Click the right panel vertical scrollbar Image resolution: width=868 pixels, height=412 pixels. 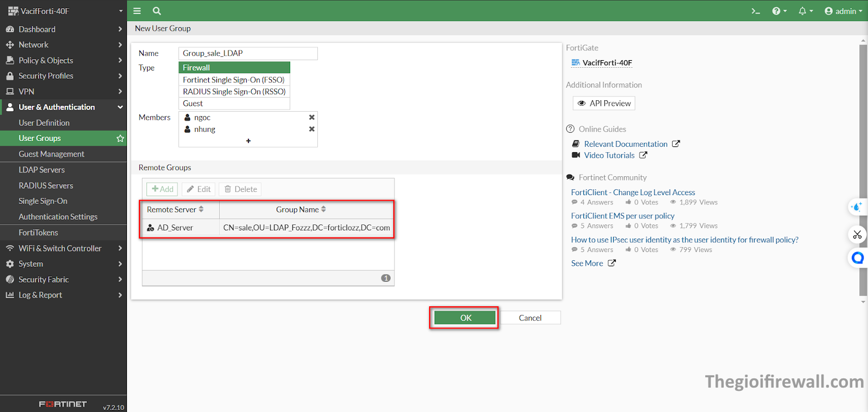863,163
